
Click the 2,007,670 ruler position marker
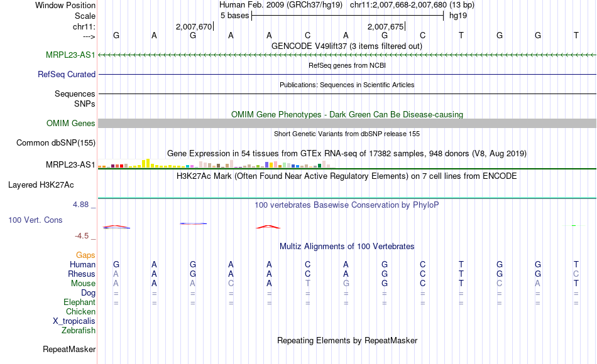point(194,26)
